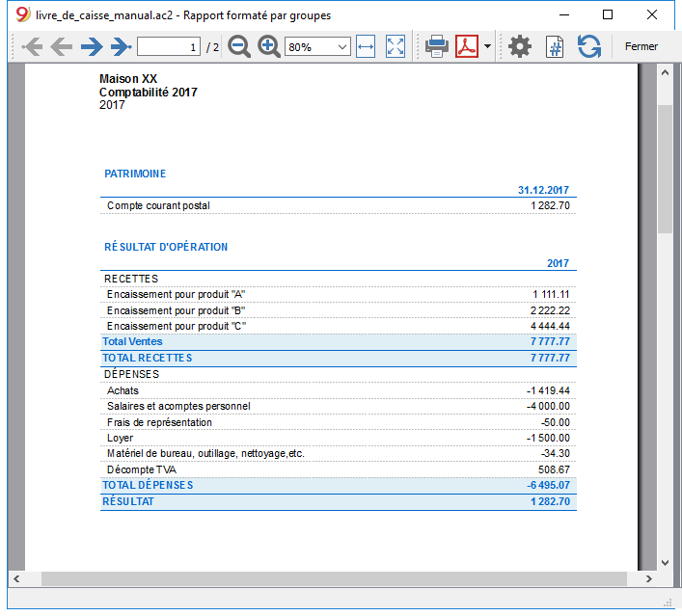Click the Total Ventes label
The image size is (682, 616).
[132, 341]
